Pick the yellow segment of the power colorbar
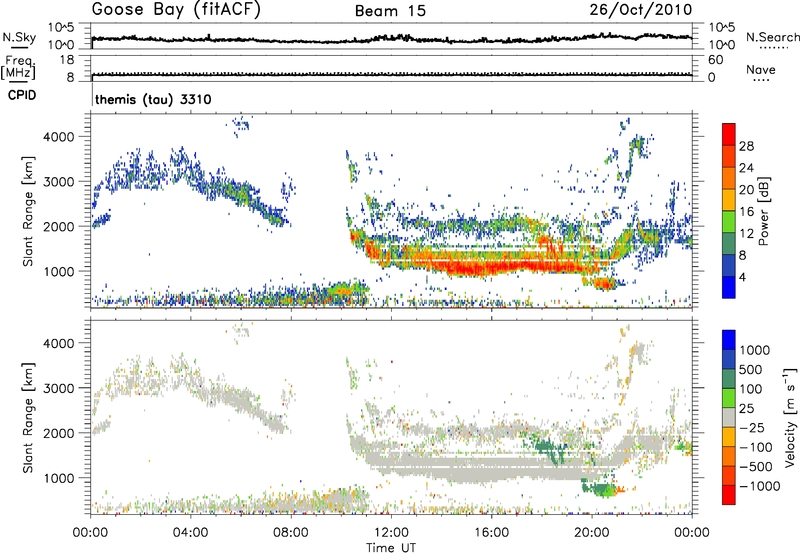The image size is (800, 554). [729, 199]
